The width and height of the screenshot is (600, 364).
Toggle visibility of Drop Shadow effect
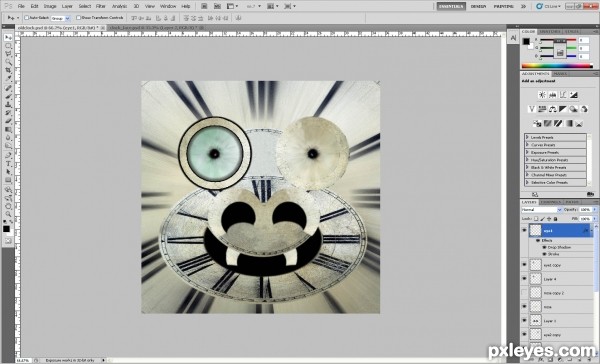coord(544,247)
